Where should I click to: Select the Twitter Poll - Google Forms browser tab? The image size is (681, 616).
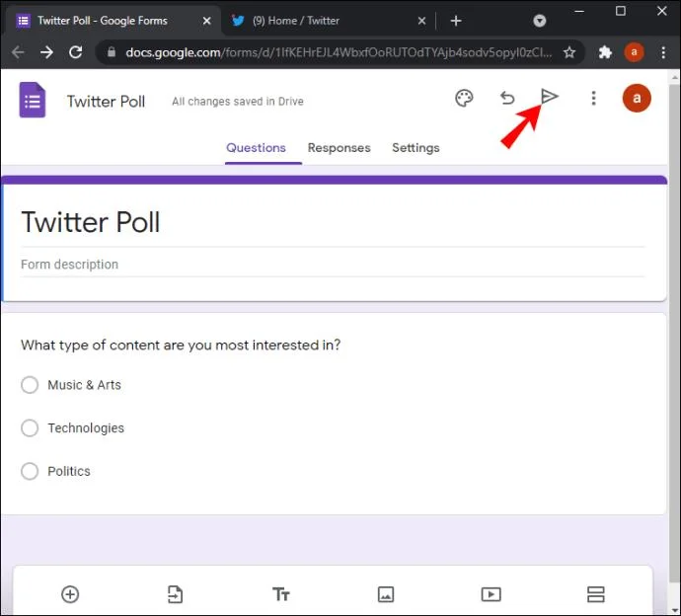113,21
